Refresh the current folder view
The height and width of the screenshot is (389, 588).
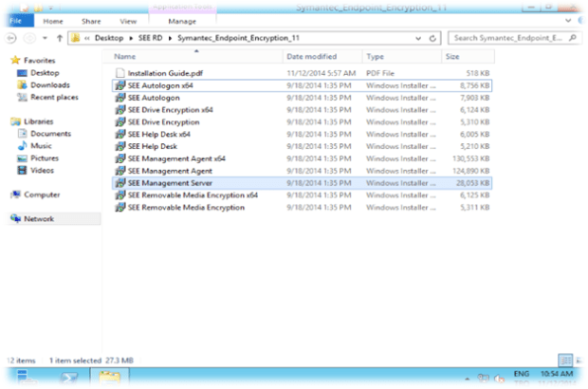(x=434, y=39)
